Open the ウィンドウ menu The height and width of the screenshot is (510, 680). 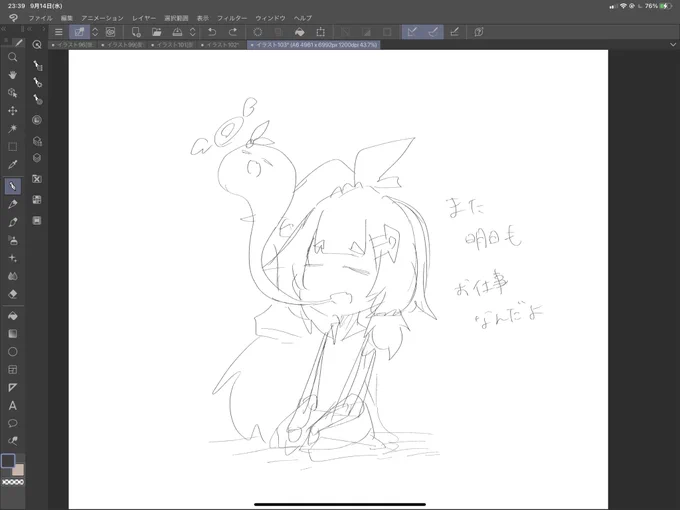coord(270,18)
